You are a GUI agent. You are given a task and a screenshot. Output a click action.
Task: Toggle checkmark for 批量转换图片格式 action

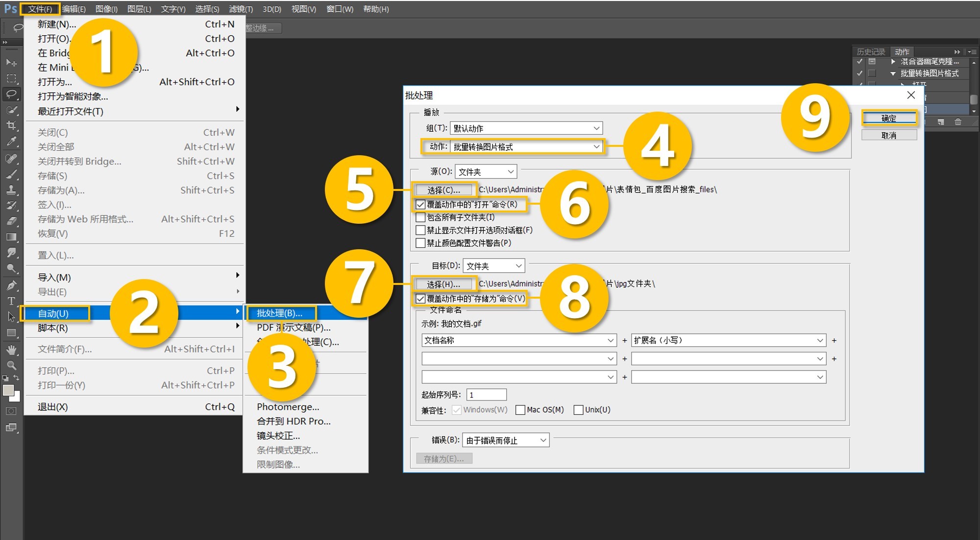coord(859,73)
